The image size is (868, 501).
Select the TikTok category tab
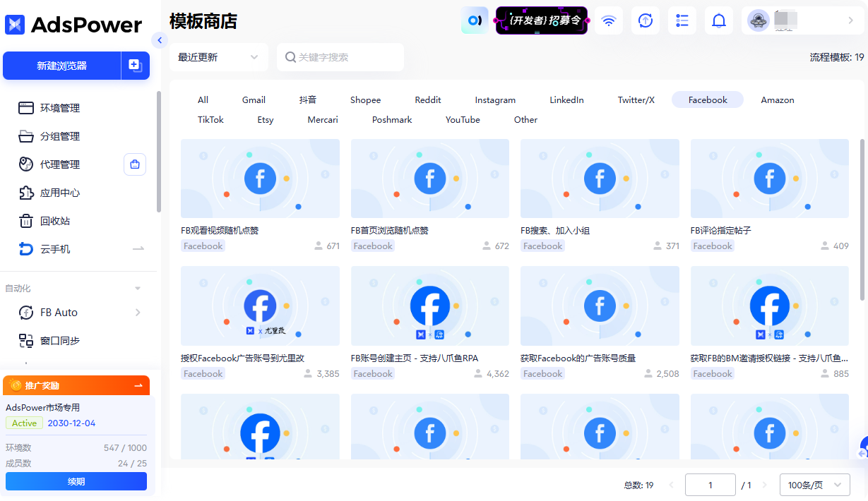point(210,119)
